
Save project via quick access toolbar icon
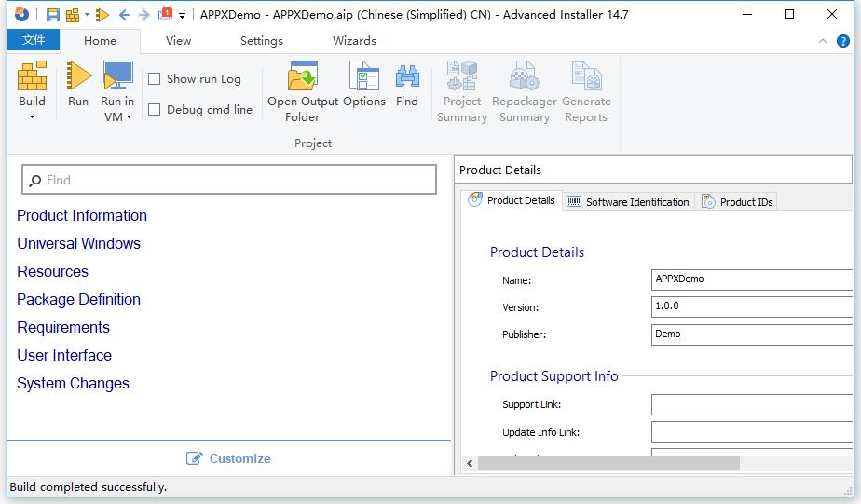click(x=53, y=15)
